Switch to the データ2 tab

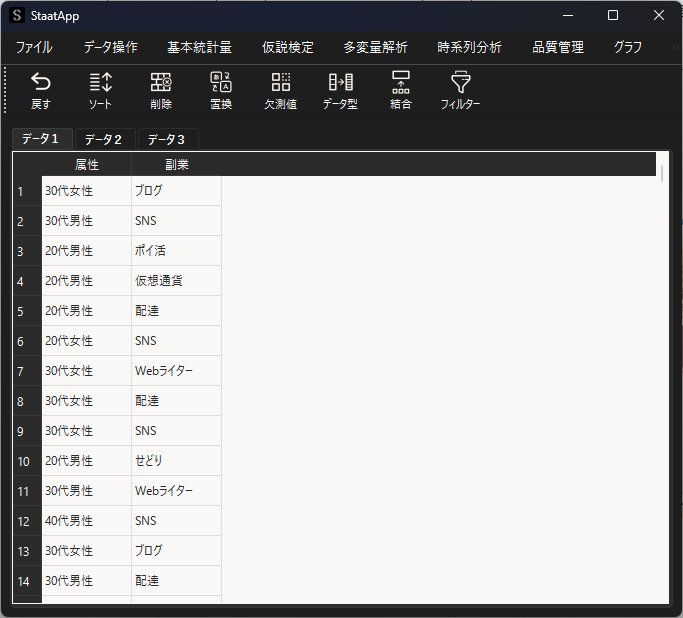pos(103,139)
